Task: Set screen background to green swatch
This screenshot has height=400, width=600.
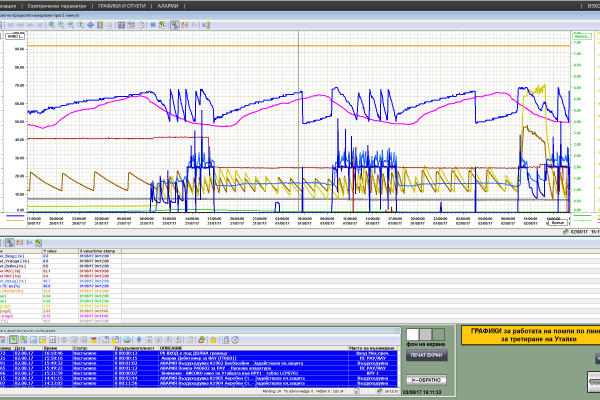Action: (x=439, y=335)
